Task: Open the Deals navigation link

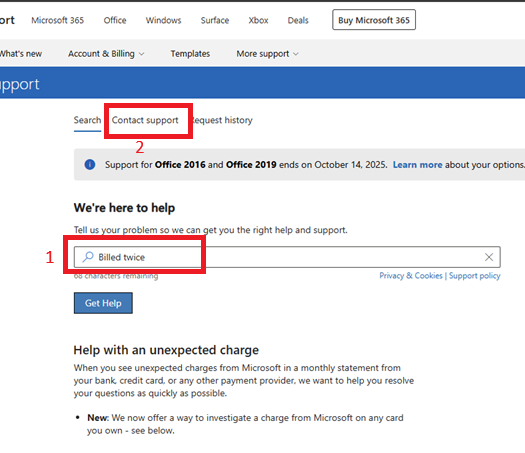Action: (x=298, y=20)
